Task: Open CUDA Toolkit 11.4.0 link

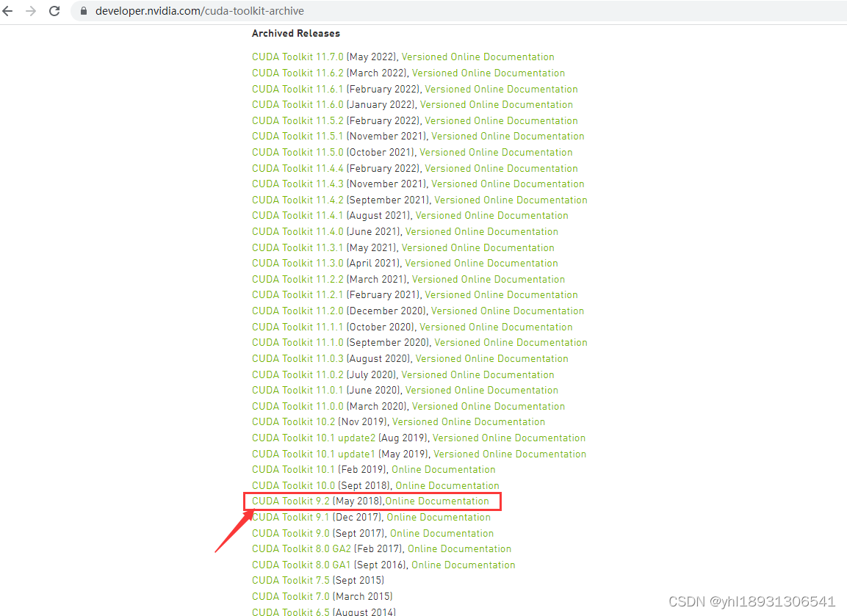Action: point(297,231)
